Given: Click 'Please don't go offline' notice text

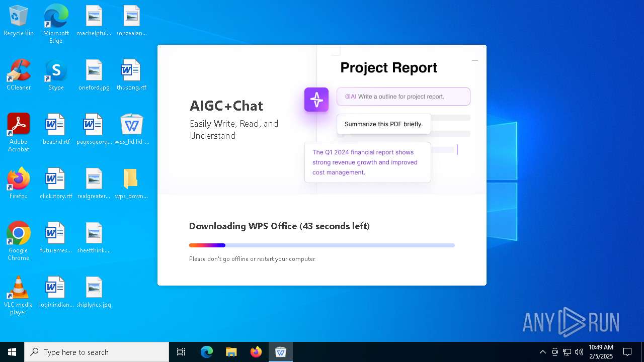Looking at the screenshot, I should [x=252, y=259].
